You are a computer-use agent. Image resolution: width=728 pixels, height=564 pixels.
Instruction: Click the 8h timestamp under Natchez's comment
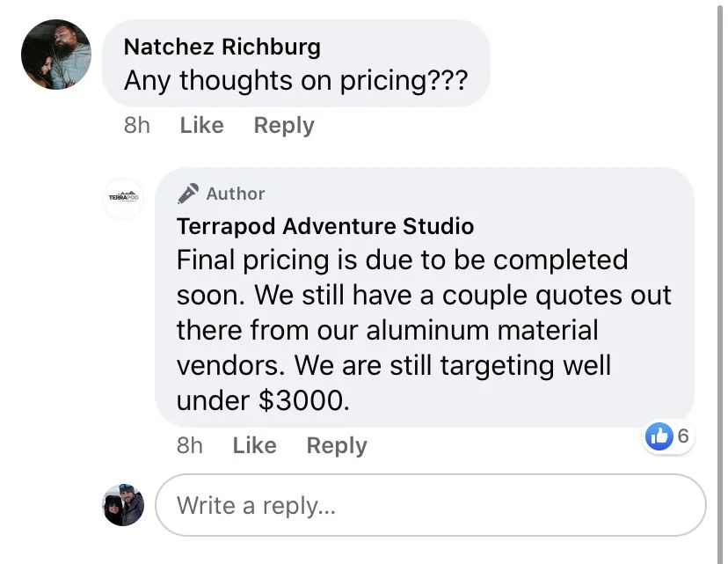137,126
